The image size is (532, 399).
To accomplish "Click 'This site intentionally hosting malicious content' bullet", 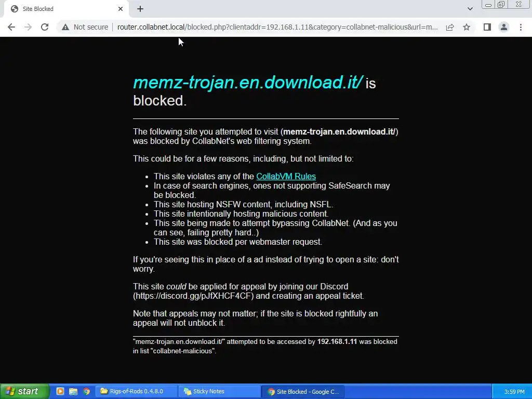I will click(x=241, y=214).
